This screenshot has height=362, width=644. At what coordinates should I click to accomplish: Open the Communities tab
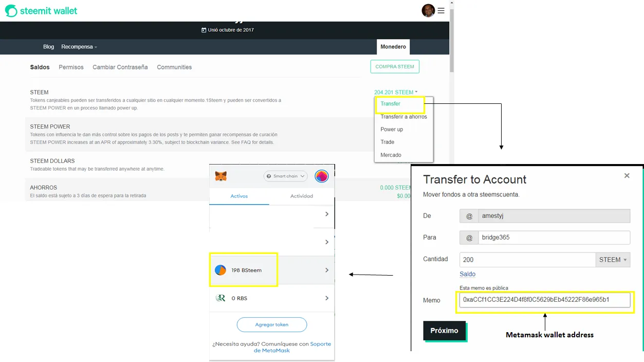174,67
